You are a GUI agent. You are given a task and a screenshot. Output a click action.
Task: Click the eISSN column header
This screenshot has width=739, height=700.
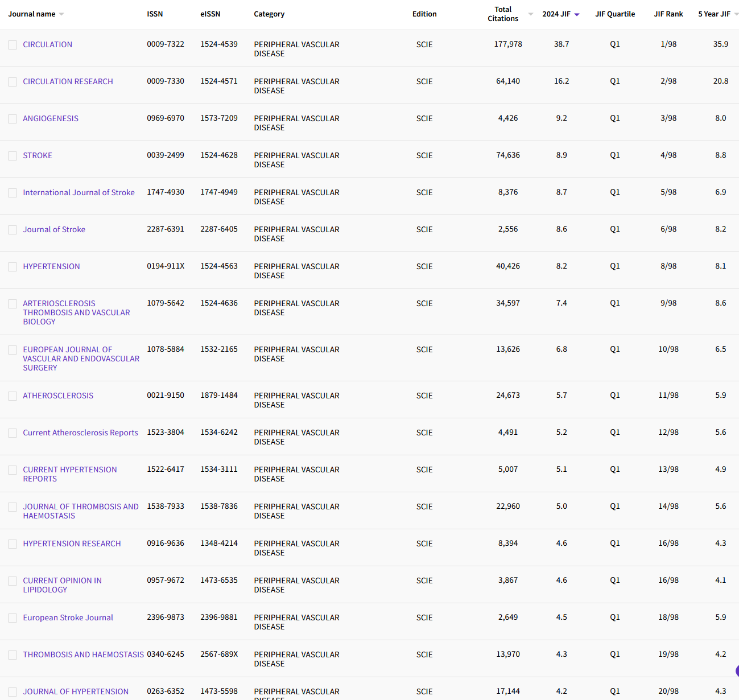click(210, 14)
